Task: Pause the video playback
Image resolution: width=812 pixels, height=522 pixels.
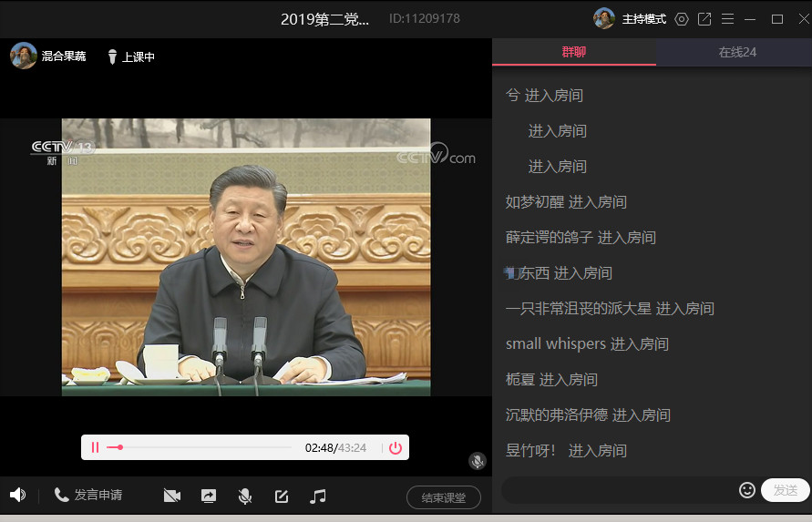Action: pos(95,447)
